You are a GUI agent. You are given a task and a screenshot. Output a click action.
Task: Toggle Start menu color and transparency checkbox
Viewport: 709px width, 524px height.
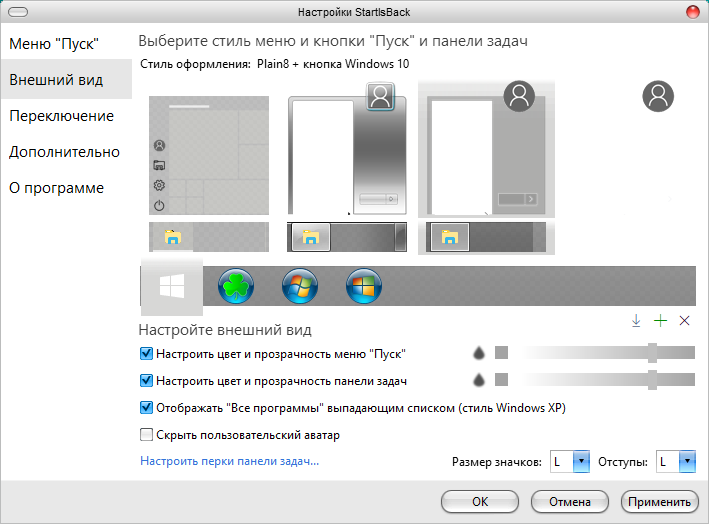click(x=147, y=354)
